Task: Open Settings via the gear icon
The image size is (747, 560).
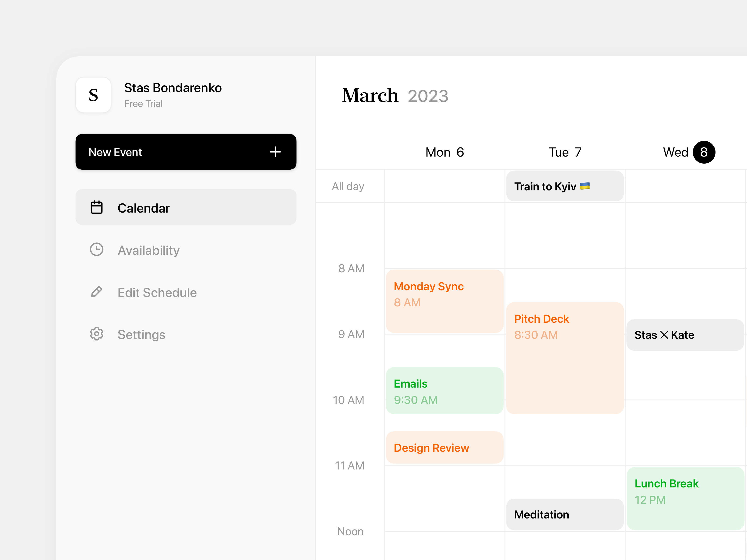Action: tap(97, 334)
